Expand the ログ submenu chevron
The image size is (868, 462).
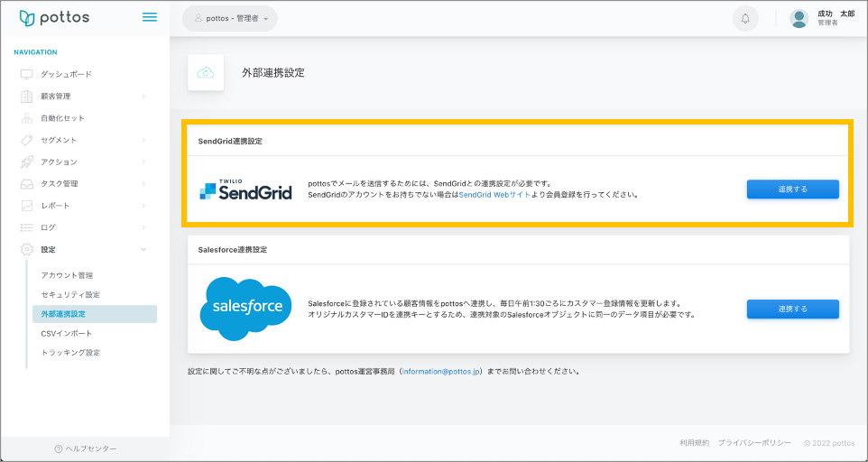(144, 227)
